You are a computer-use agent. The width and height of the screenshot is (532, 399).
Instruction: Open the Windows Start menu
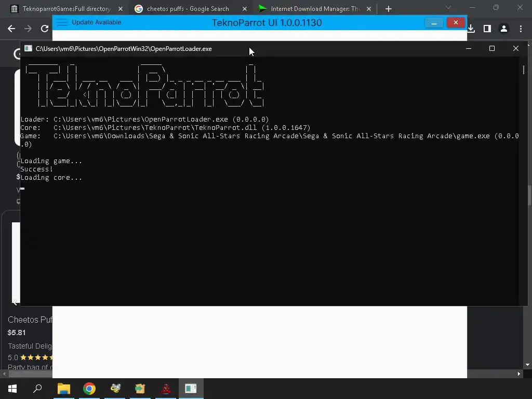pos(12,389)
